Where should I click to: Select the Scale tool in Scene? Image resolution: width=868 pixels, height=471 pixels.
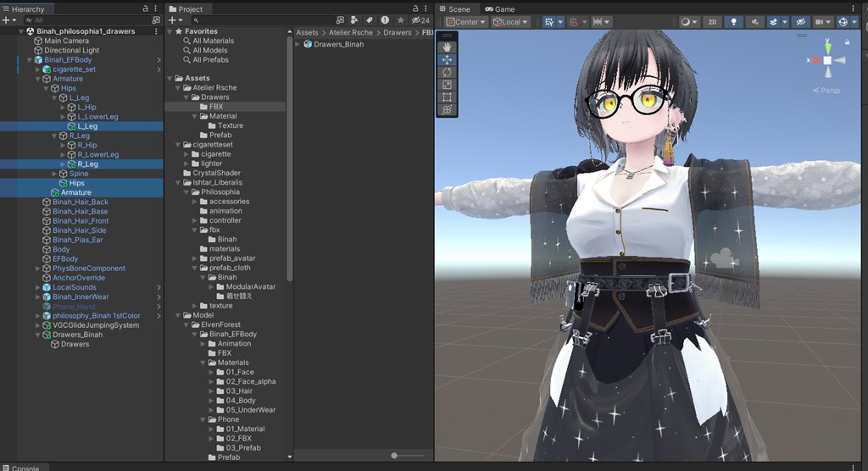tap(447, 85)
